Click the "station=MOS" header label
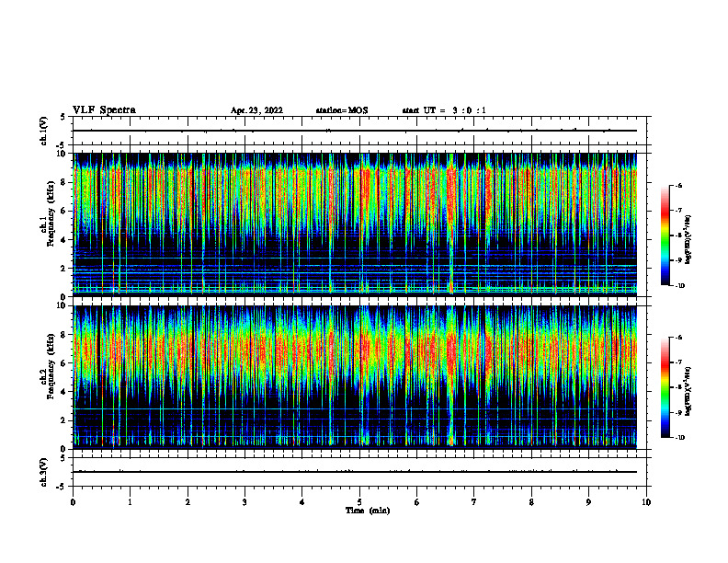Viewport: 728px width, 563px height. tap(342, 110)
